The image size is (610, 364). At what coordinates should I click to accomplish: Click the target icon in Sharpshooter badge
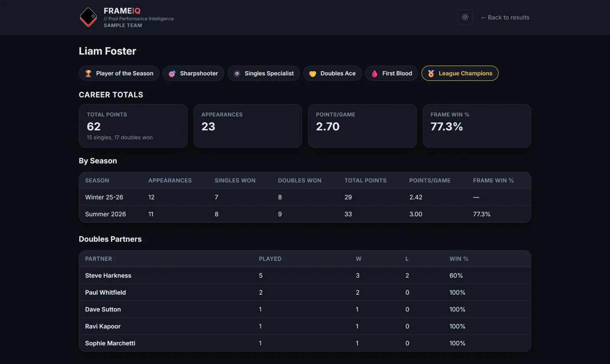coord(172,73)
